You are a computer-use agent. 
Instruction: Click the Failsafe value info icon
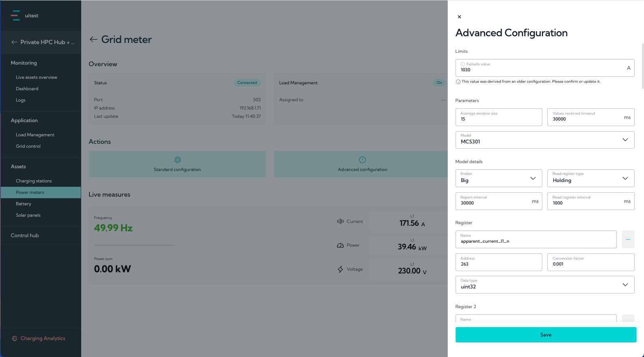[x=463, y=64]
